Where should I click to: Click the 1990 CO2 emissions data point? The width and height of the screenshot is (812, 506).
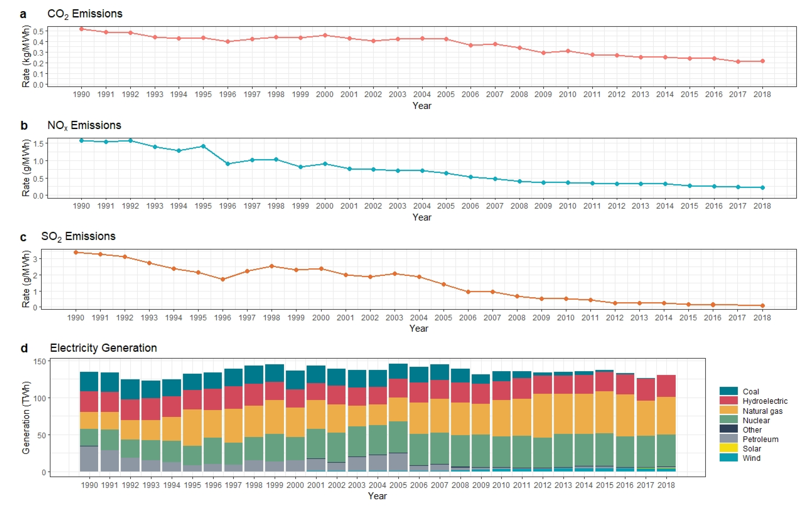(81, 29)
